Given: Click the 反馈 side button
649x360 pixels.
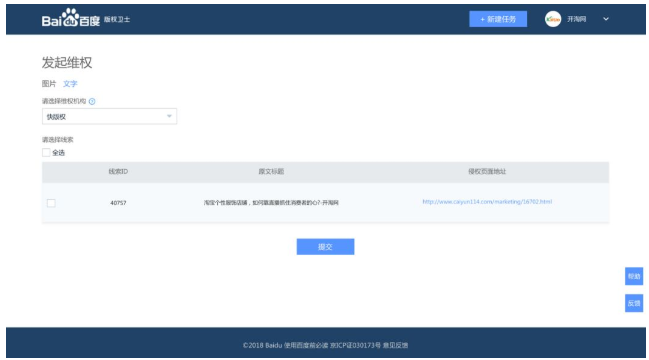Looking at the screenshot, I should [x=634, y=303].
